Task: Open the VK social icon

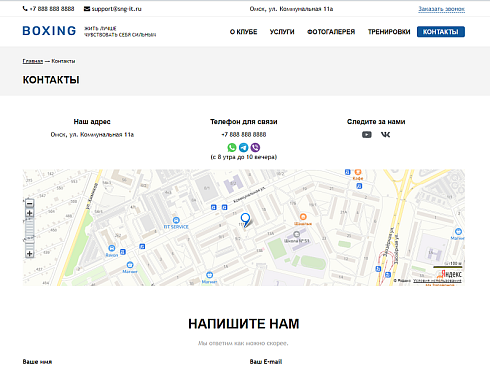Action: point(385,134)
